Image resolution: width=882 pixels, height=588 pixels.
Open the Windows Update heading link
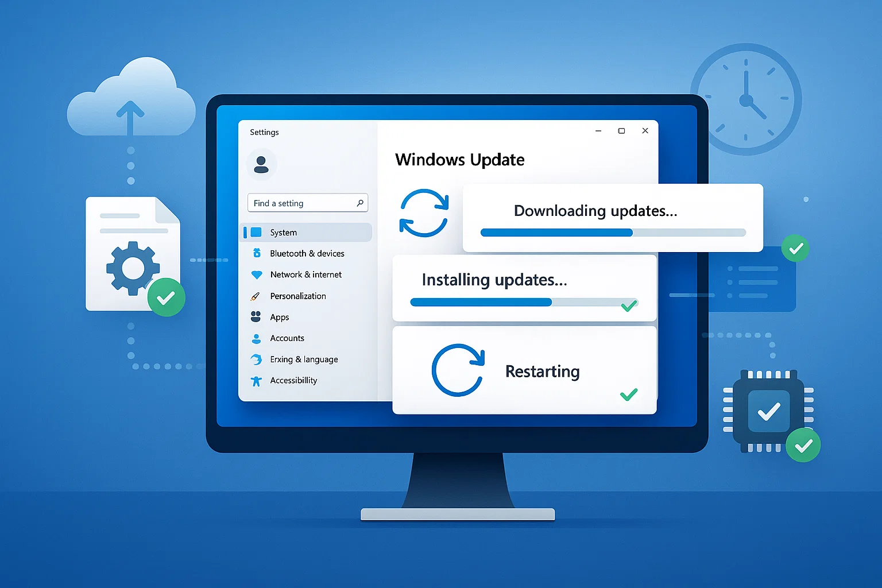[x=459, y=160]
